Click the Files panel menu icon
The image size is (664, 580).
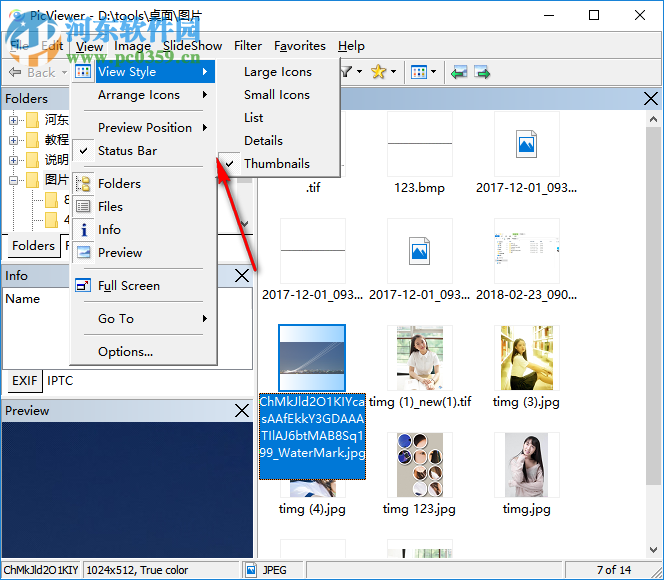coord(83,206)
